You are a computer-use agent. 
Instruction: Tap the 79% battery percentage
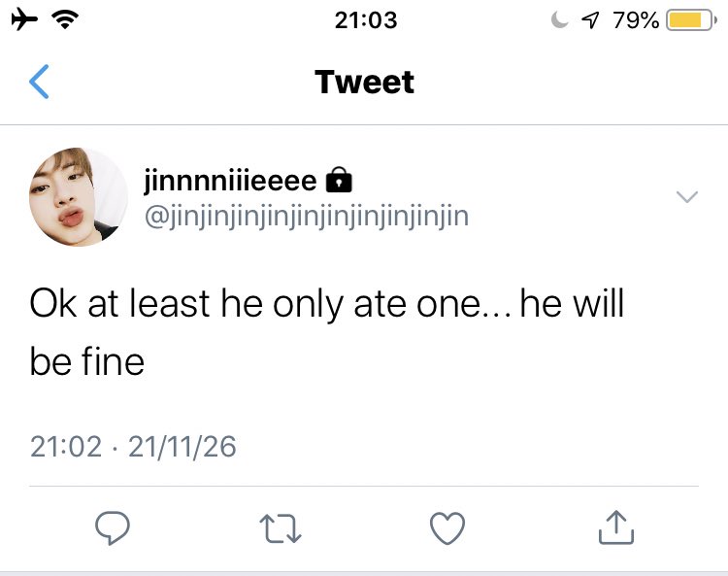[x=636, y=19]
